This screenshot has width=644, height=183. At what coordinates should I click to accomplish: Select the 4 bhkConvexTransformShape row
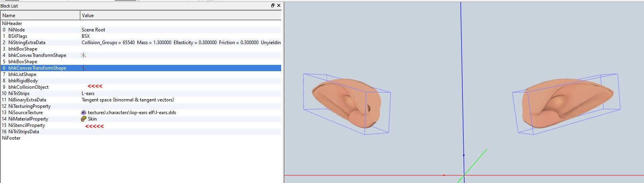[x=141, y=55]
